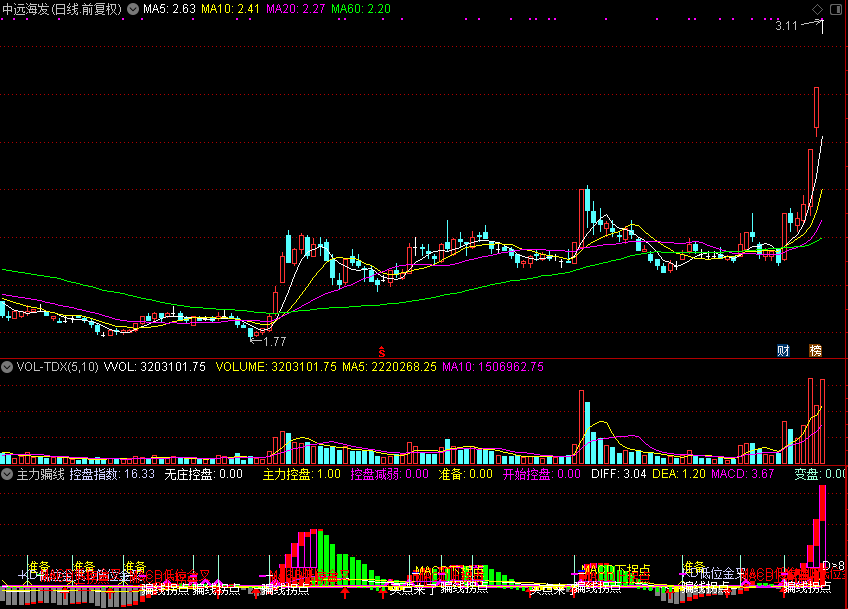Click the 主力控盘: 1.00 value
848x609 pixels.
[302, 474]
